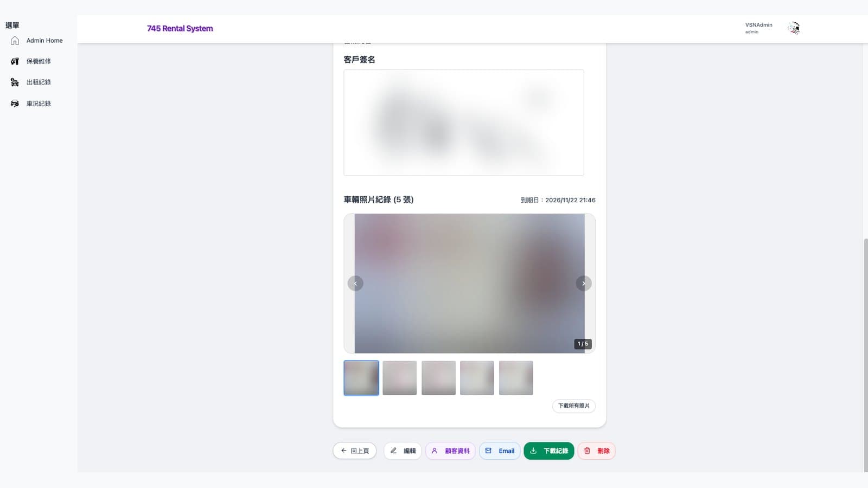The image size is (868, 488).
Task: Click the Admin Home house icon
Action: point(15,41)
